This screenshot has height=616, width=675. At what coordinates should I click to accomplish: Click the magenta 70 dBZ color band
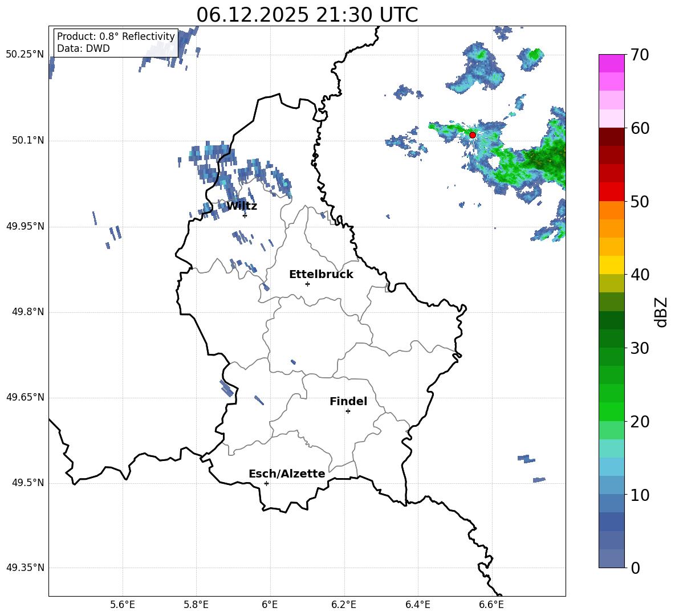pyautogui.click(x=612, y=63)
